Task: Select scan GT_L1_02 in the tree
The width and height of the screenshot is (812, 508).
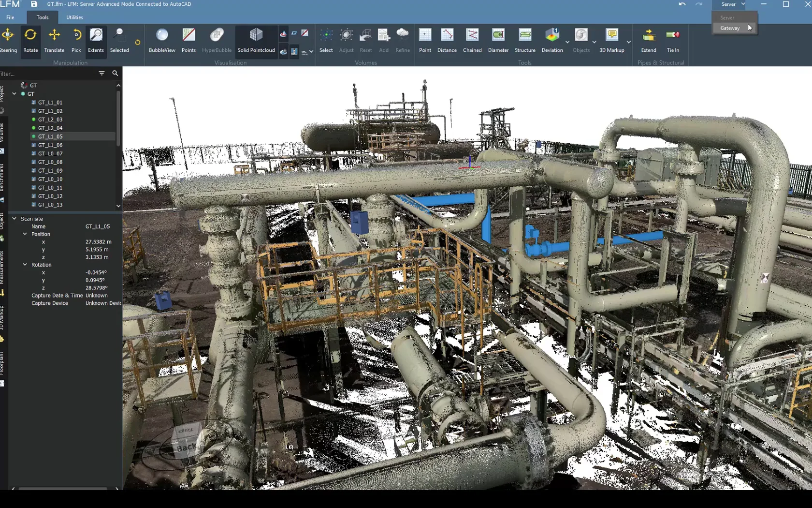Action: click(50, 111)
